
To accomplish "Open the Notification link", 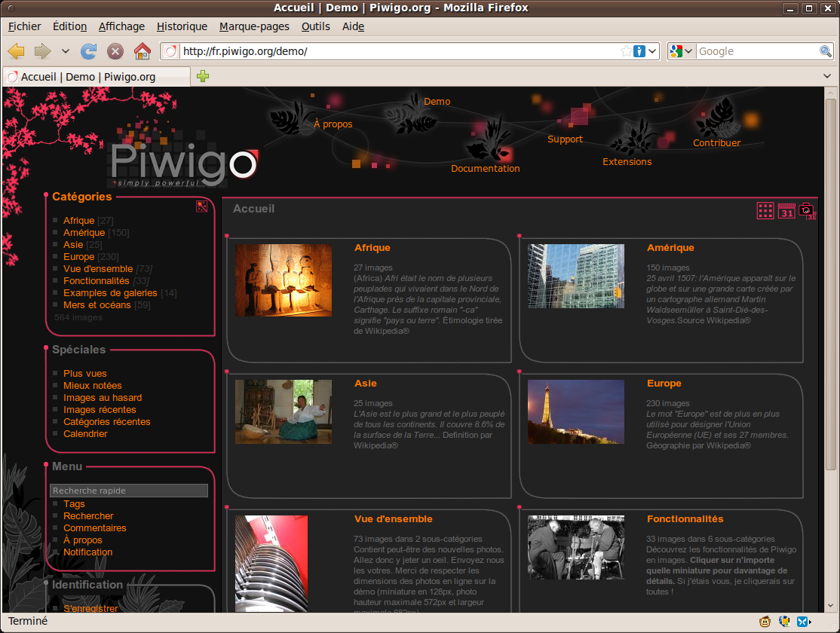I will pyautogui.click(x=88, y=552).
